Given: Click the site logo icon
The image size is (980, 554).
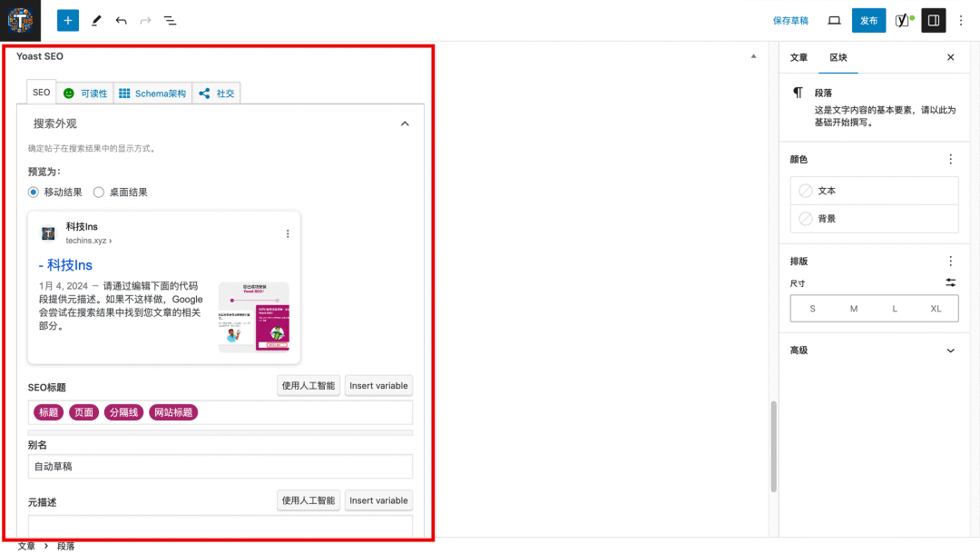Looking at the screenshot, I should click(20, 21).
